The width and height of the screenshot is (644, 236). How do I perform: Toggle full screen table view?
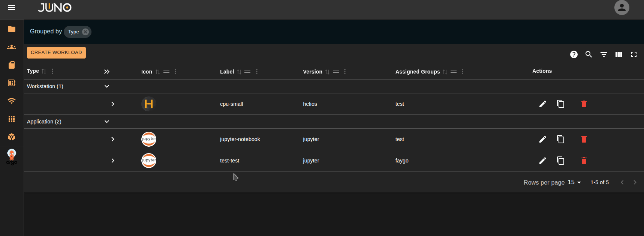pos(634,54)
